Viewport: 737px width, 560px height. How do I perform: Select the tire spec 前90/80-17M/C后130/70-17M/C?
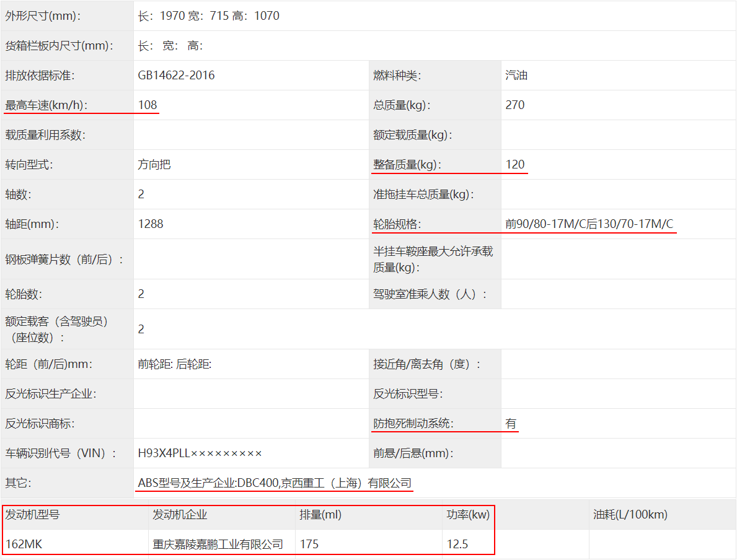(x=589, y=224)
